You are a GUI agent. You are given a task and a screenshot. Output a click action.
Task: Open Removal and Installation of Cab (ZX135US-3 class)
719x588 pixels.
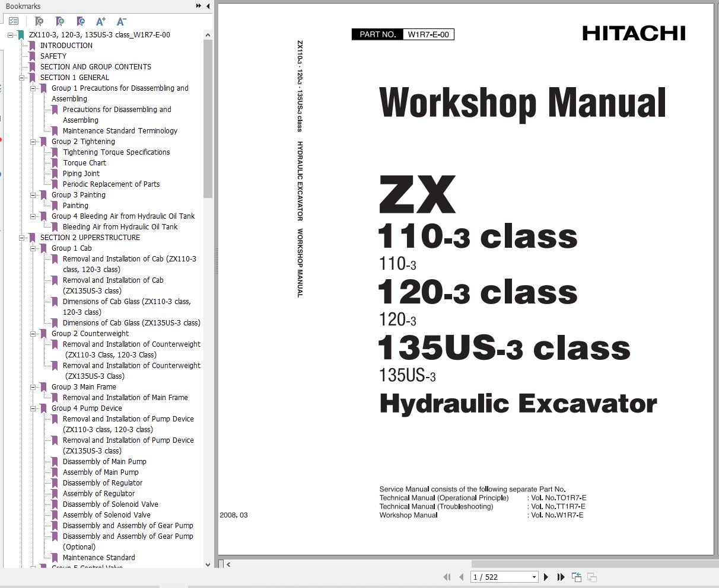(113, 286)
